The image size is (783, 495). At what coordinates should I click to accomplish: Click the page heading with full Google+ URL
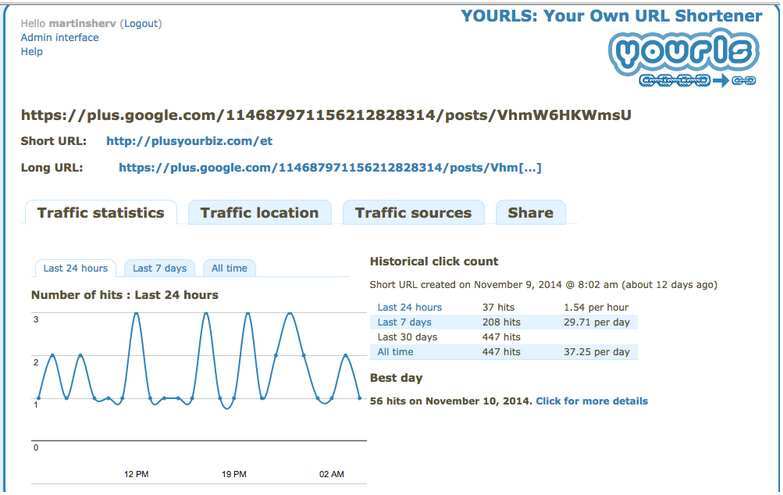326,115
